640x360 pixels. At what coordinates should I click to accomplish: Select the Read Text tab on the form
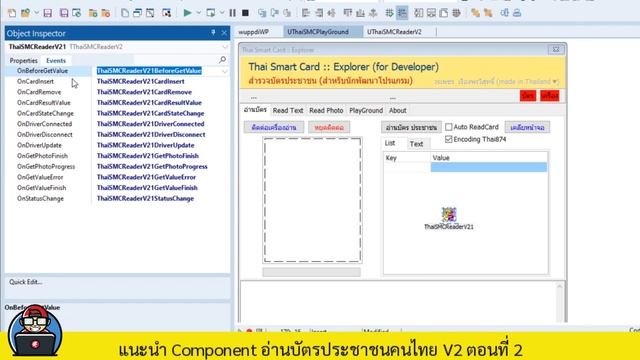(288, 110)
